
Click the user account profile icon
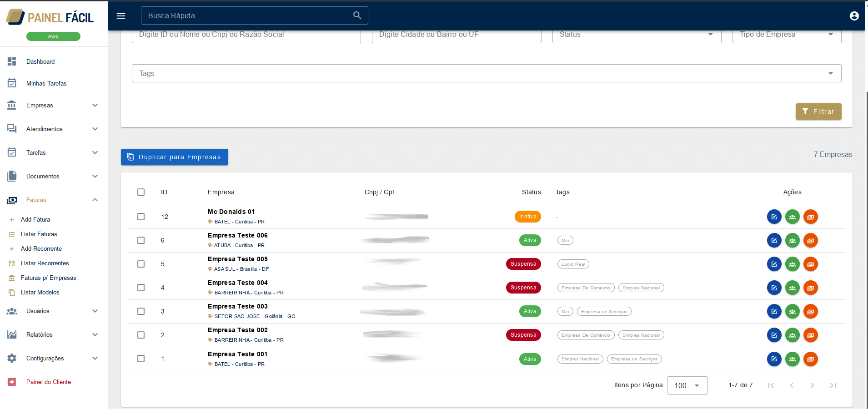[854, 16]
